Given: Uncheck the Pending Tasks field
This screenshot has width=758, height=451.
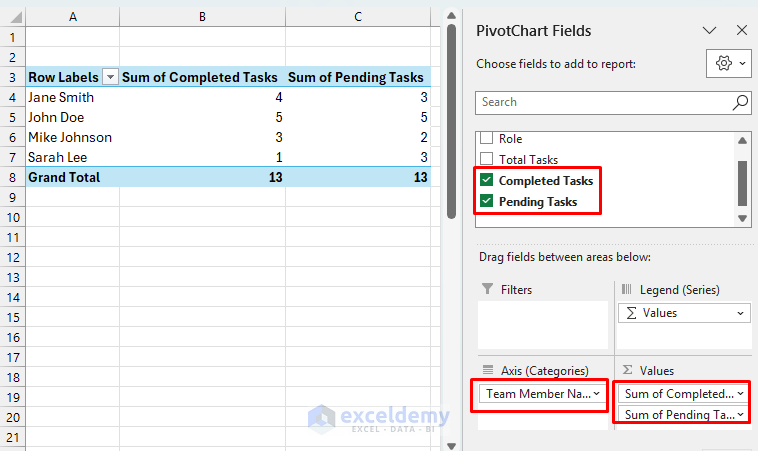Looking at the screenshot, I should (487, 202).
